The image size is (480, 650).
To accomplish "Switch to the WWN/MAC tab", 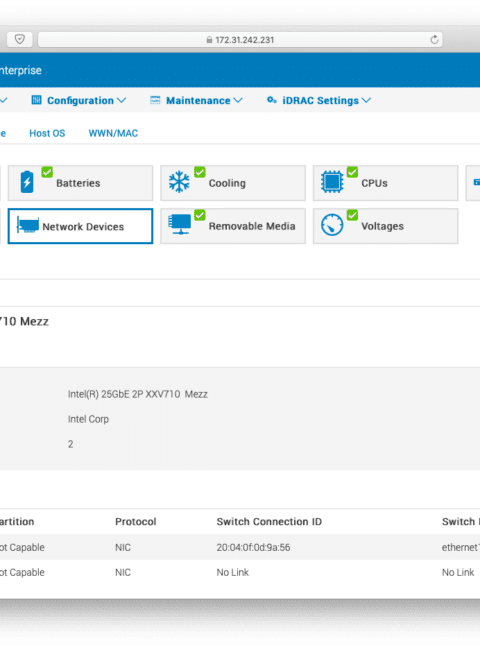I will pos(113,133).
